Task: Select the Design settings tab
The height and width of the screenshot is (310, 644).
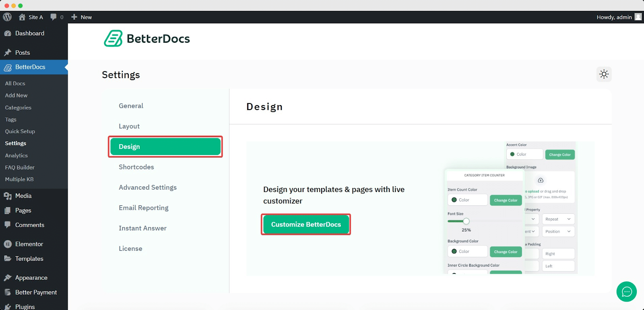Action: click(165, 147)
